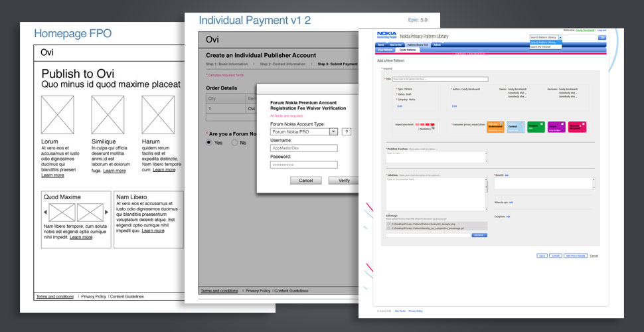Check the pink Recover & Respond box
The height and width of the screenshot is (332, 644).
[x=583, y=124]
